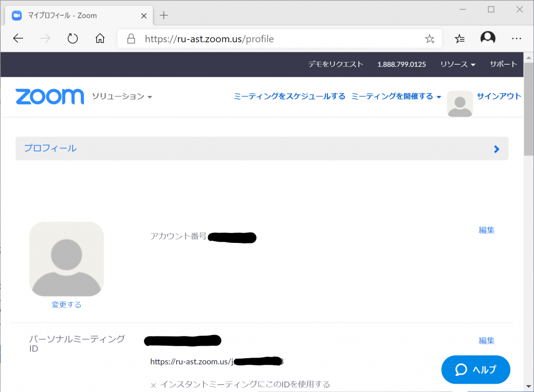The width and height of the screenshot is (534, 392).
Task: Click the personal meeting URL text
Action: [x=217, y=361]
